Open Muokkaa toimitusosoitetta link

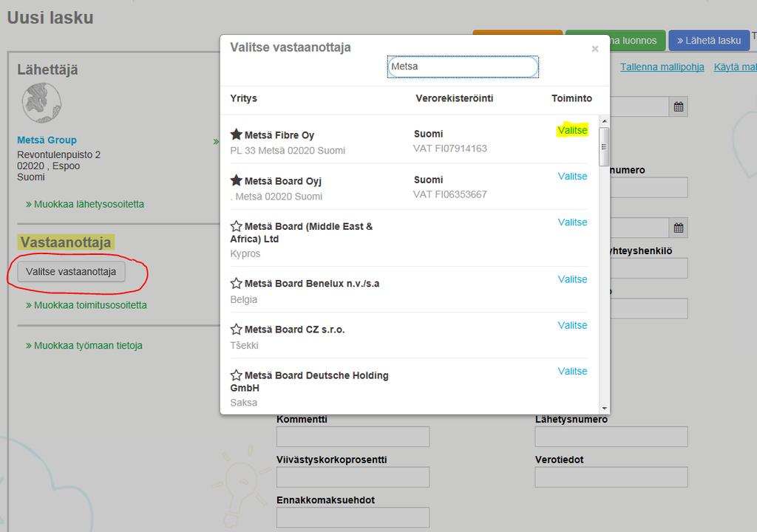86,305
